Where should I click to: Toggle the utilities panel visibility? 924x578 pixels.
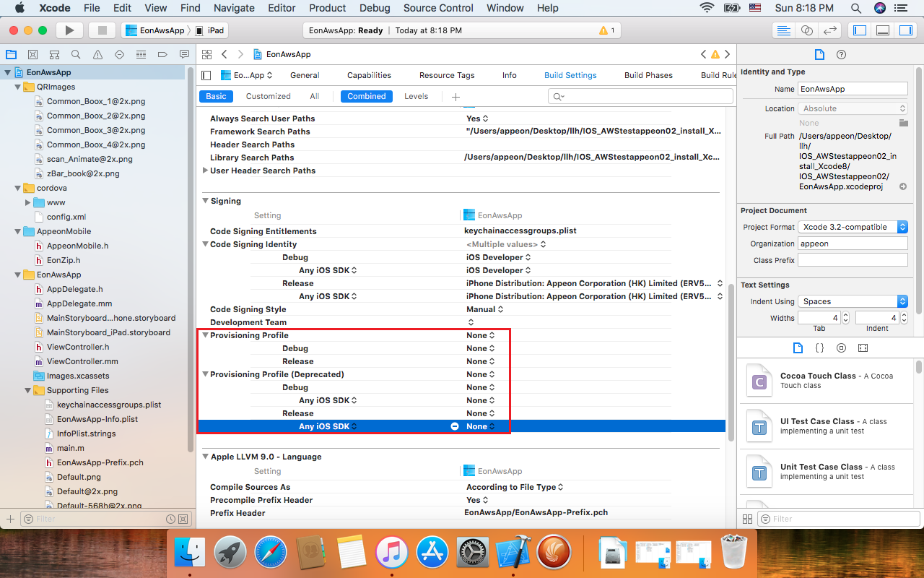coord(905,30)
